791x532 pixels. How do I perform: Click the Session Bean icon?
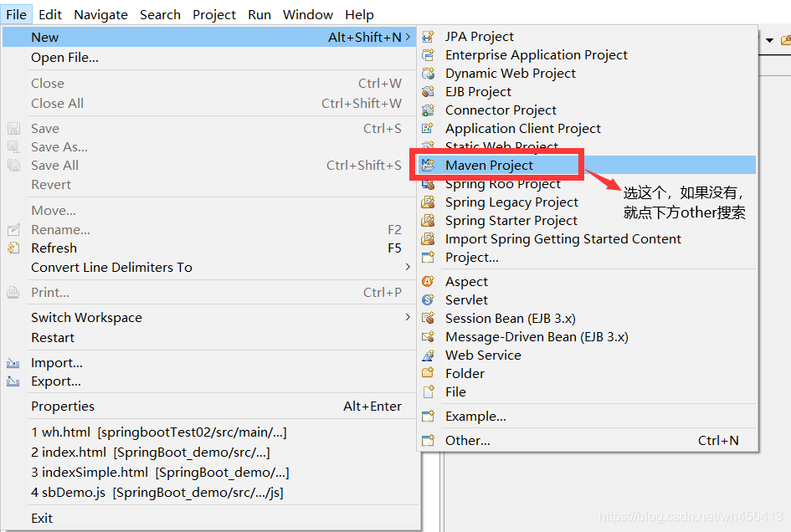(x=428, y=318)
